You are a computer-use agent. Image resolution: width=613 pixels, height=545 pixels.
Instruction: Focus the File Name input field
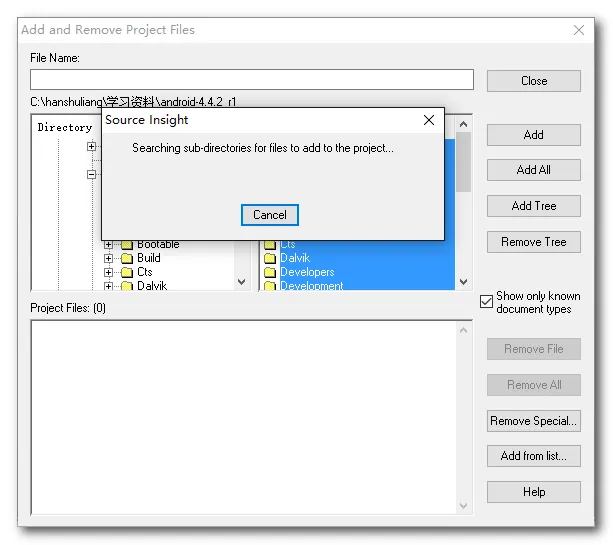pos(252,80)
